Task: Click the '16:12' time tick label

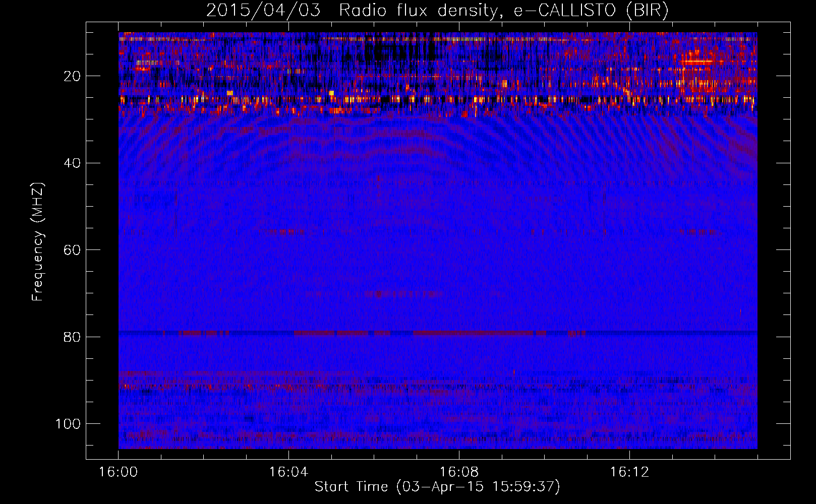Action: [x=629, y=472]
